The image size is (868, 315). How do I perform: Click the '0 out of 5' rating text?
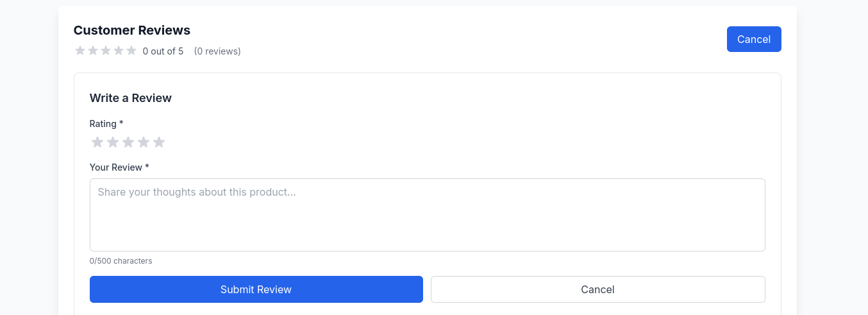163,51
